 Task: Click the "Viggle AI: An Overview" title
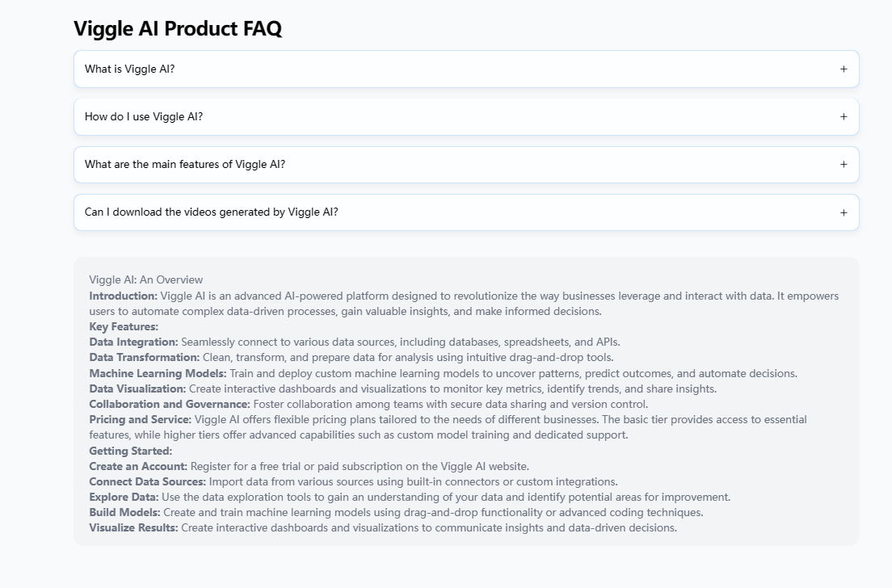point(146,280)
